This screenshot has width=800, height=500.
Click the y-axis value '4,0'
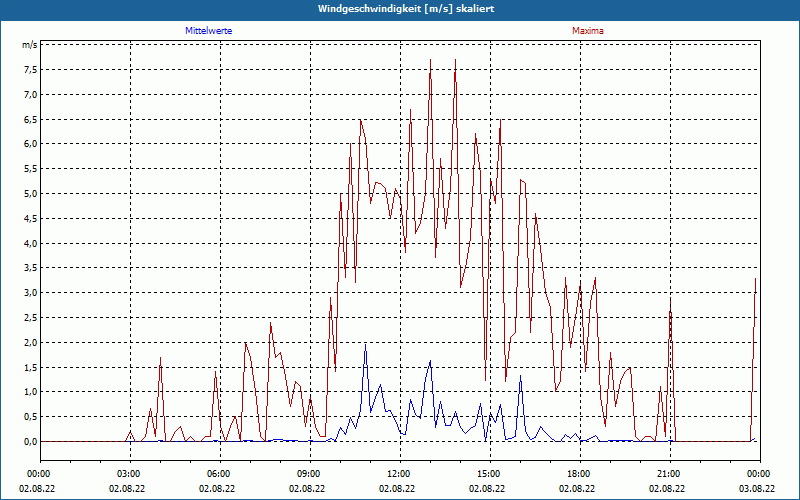[x=31, y=243]
